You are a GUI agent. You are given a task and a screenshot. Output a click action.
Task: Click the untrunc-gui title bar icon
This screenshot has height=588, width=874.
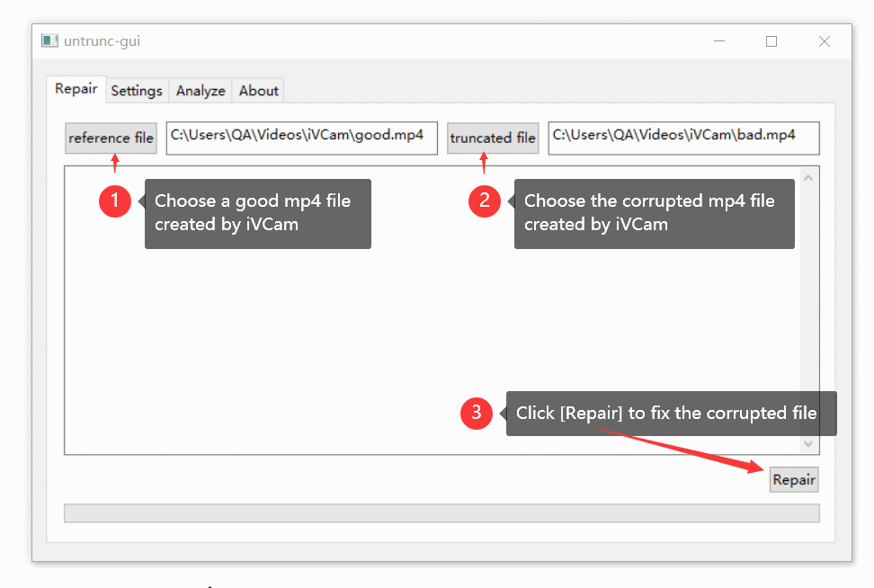tap(49, 41)
